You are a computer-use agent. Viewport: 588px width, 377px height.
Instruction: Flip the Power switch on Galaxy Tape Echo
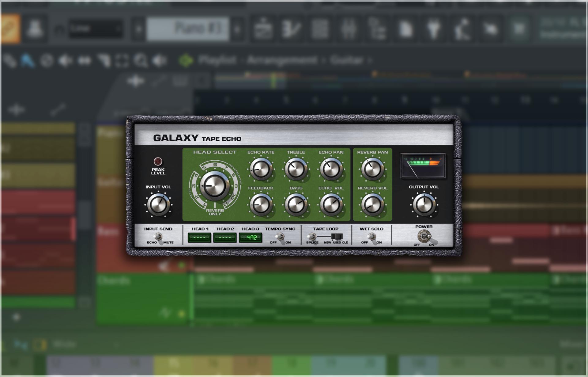(x=424, y=236)
